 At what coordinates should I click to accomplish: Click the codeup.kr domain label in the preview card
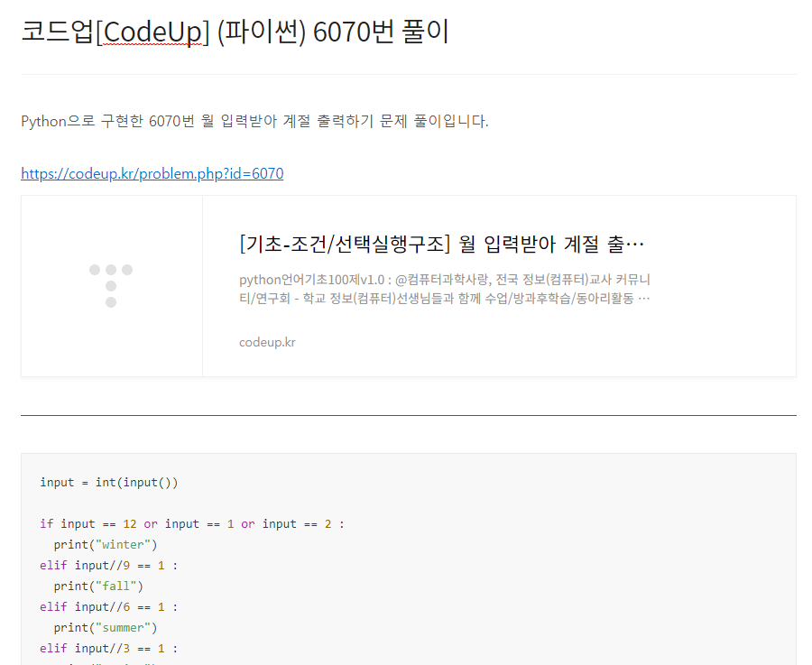[x=267, y=342]
